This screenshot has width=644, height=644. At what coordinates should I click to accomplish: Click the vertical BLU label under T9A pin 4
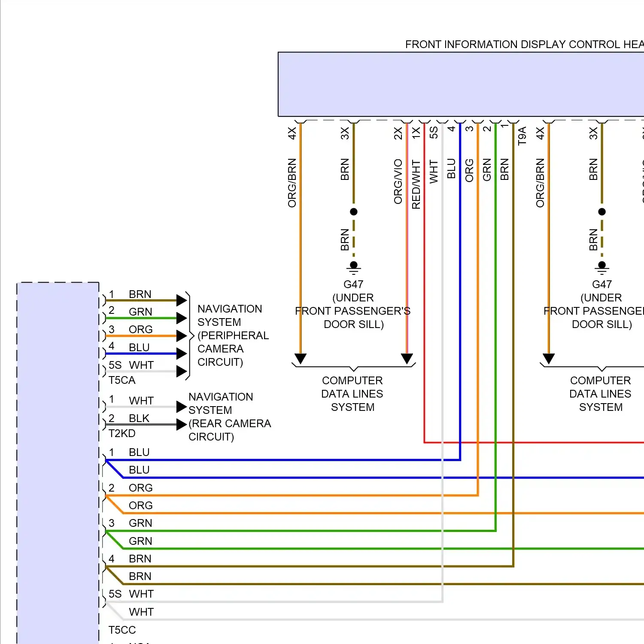coord(451,169)
